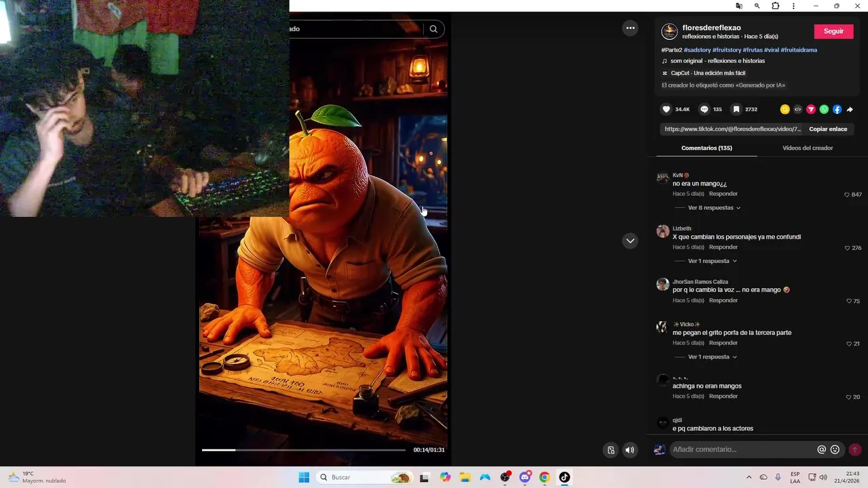Open the three-dots video options menu
868x488 pixels.
631,28
